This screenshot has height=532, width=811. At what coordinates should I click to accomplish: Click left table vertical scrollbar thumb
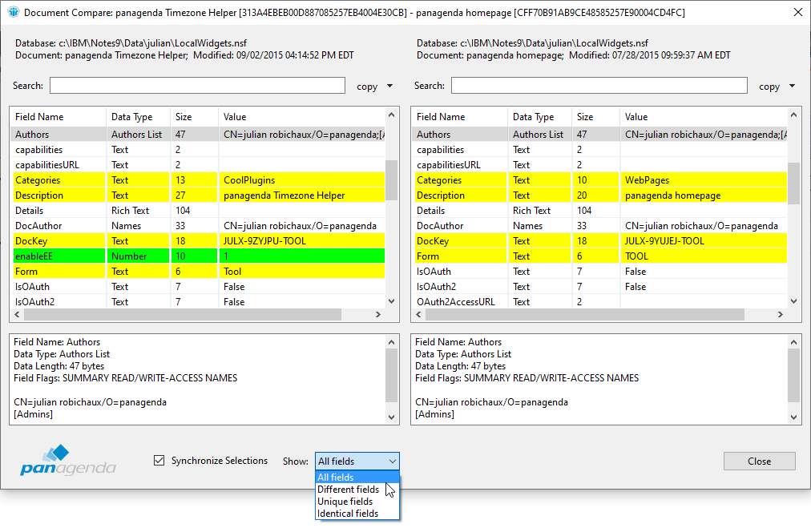392,180
